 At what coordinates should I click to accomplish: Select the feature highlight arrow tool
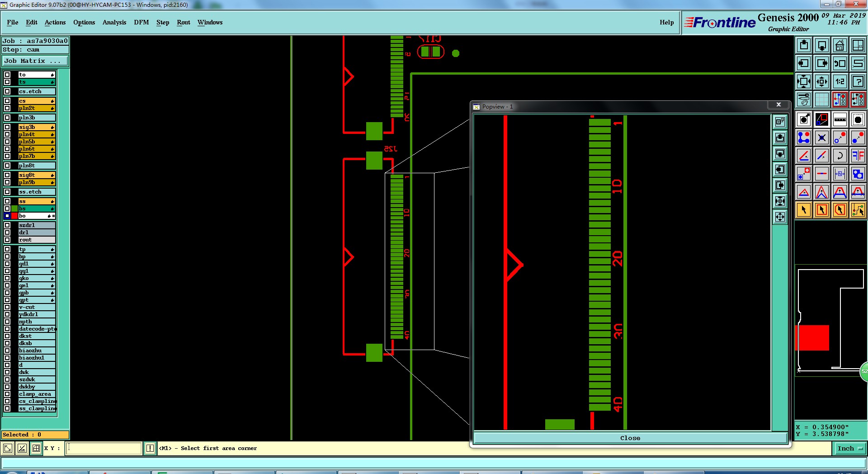[x=804, y=119]
